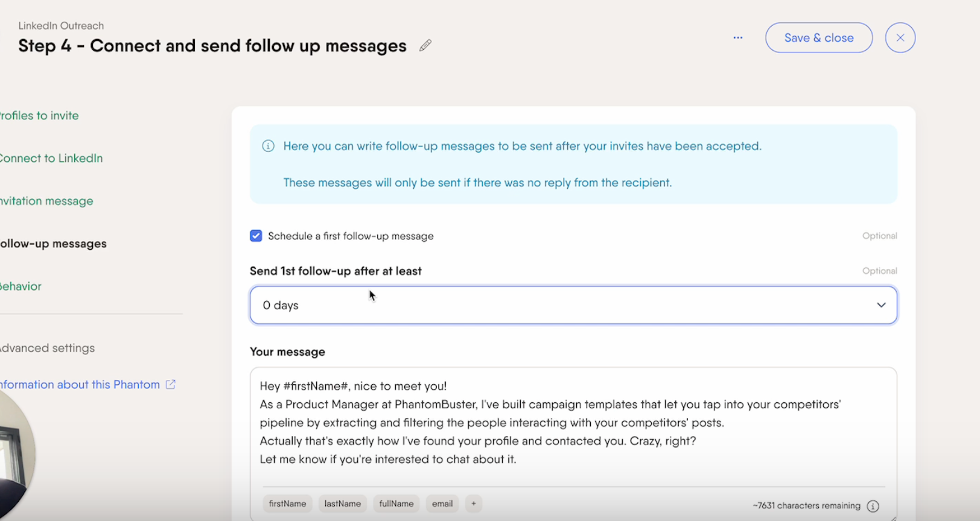The width and height of the screenshot is (980, 521).
Task: Click the characters remaining info icon
Action: click(873, 506)
